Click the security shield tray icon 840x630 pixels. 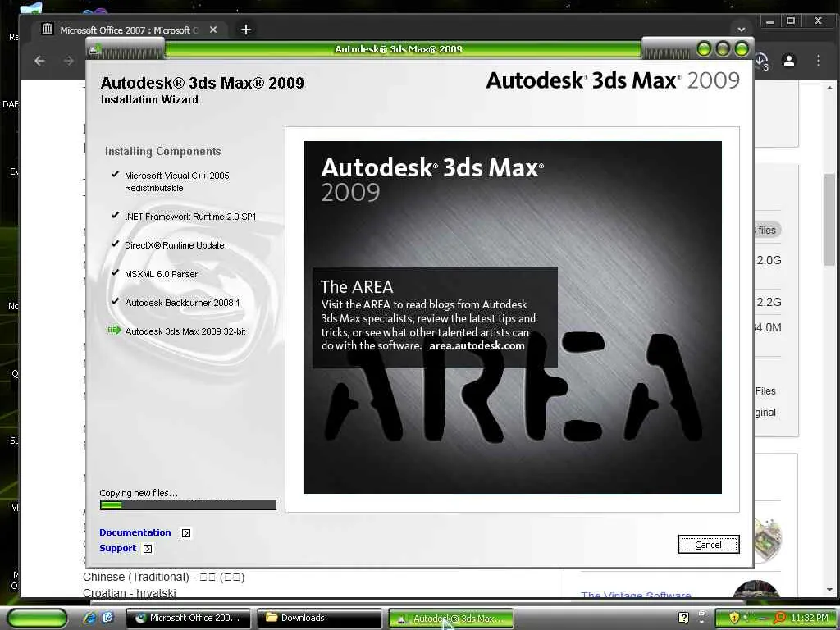coord(734,618)
